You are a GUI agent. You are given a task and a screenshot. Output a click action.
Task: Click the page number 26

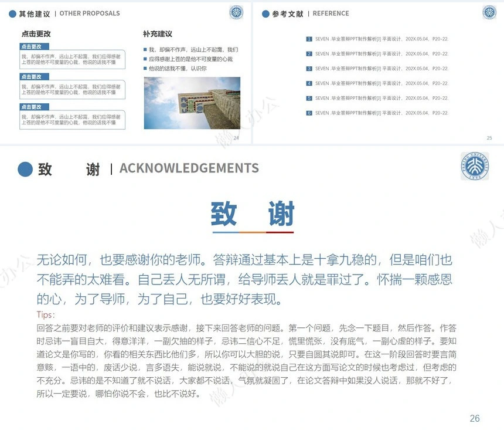point(475,418)
